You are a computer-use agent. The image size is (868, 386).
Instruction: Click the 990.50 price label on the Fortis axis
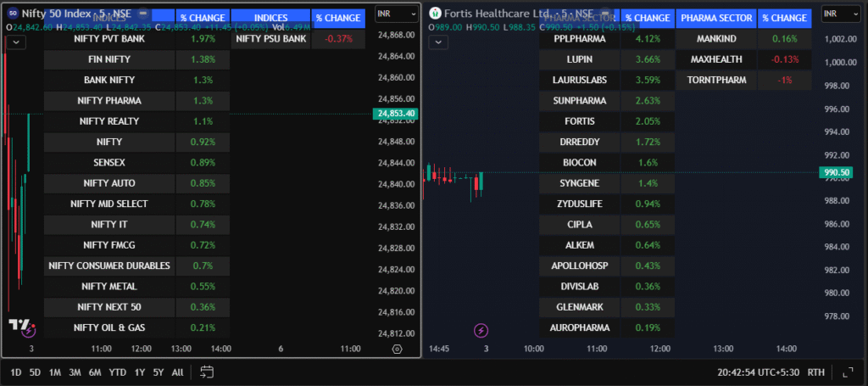834,172
